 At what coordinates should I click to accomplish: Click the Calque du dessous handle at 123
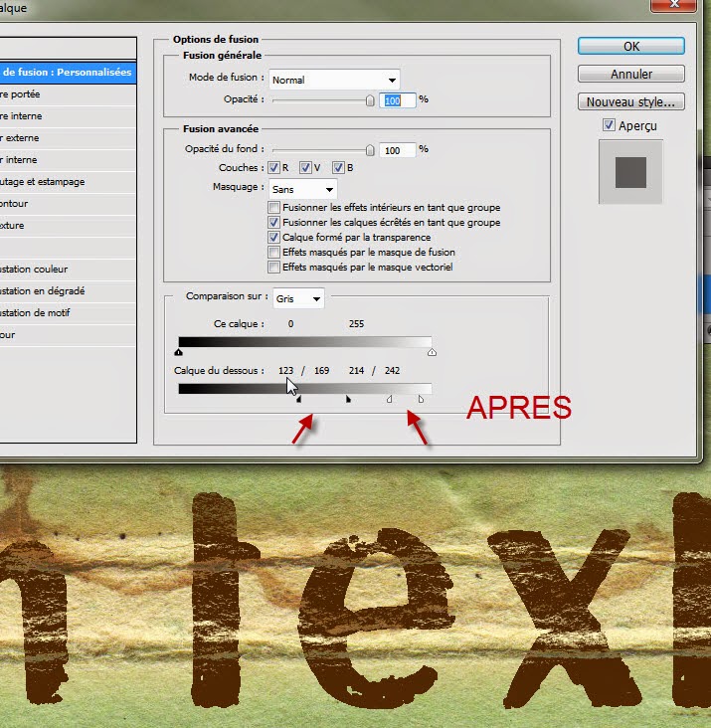tap(298, 400)
